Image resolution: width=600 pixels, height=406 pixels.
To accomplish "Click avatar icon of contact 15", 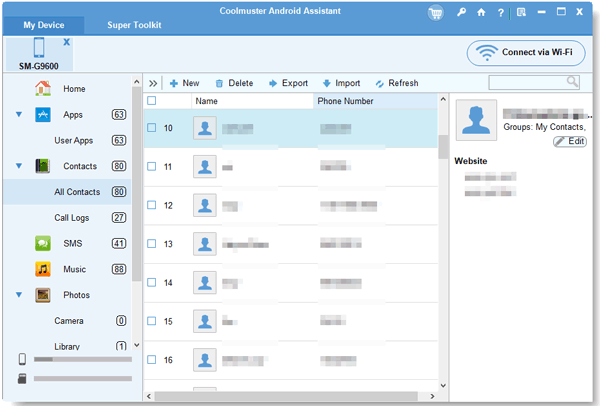I will pyautogui.click(x=205, y=321).
